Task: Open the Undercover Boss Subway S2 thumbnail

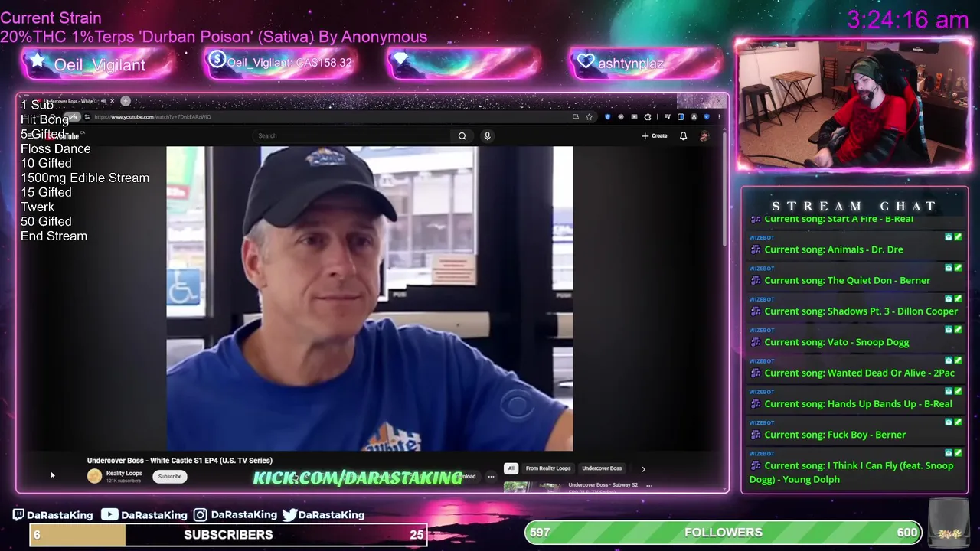Action: coord(532,487)
